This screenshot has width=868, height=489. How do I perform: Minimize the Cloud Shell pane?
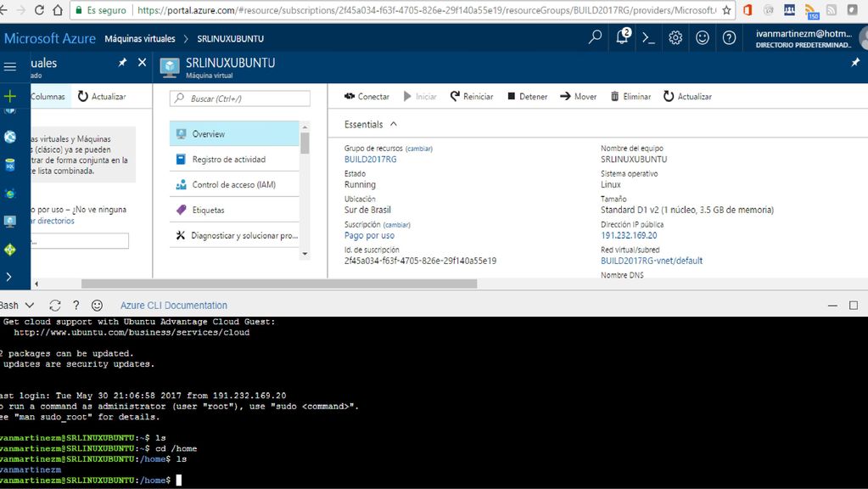point(832,305)
